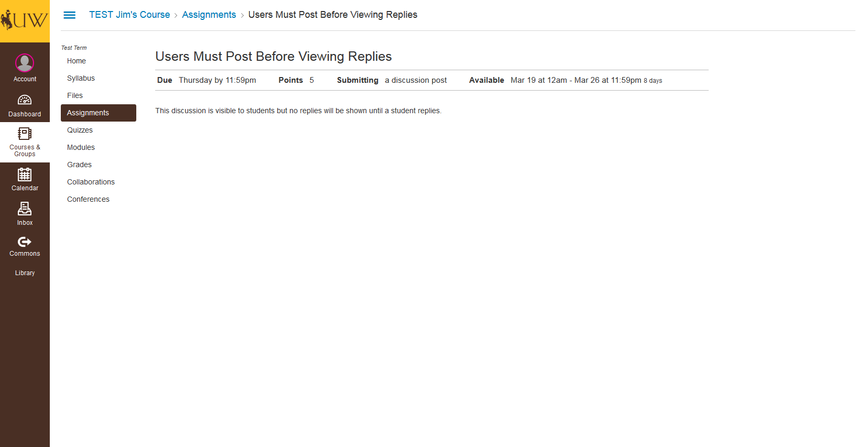Screen dimensions: 868x447
Task: Click the 'a discussion post' submission type
Action: pos(416,80)
